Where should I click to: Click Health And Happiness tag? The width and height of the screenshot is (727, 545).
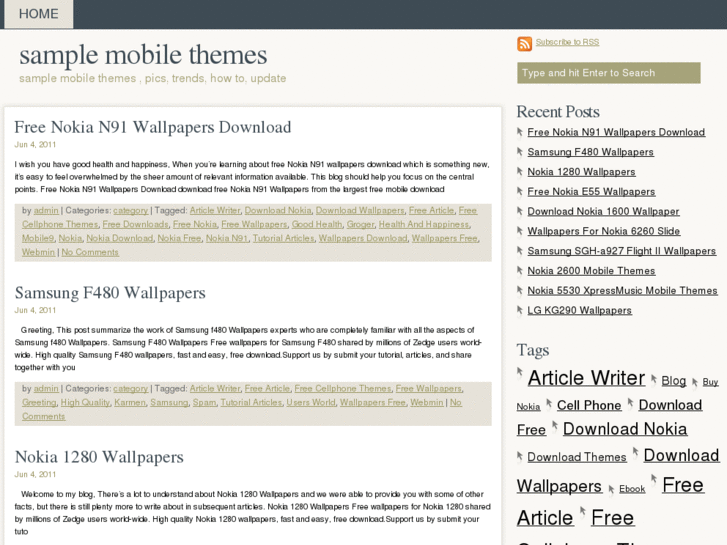423,224
